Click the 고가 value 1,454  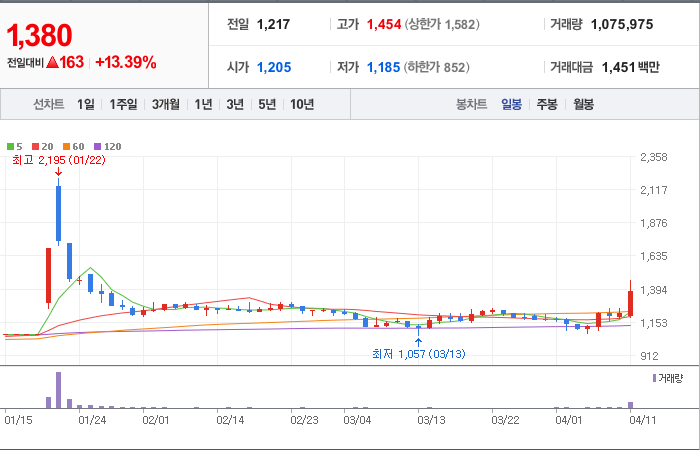point(384,24)
